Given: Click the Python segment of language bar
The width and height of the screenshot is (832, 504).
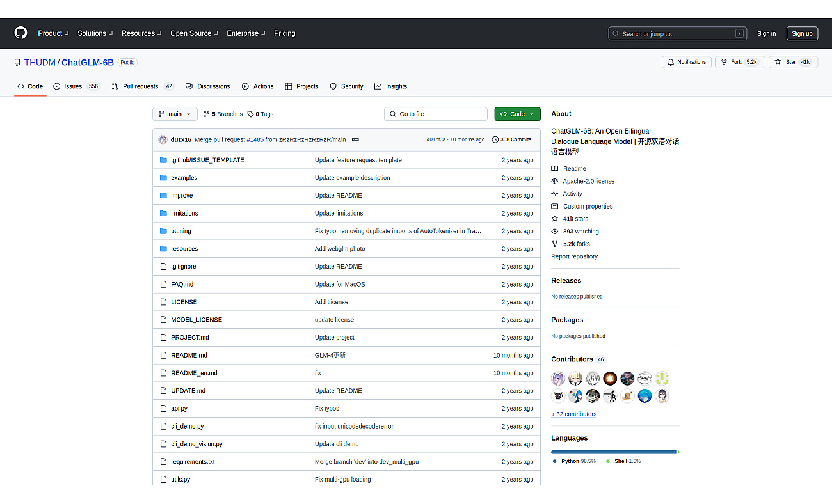Looking at the screenshot, I should 614,452.
